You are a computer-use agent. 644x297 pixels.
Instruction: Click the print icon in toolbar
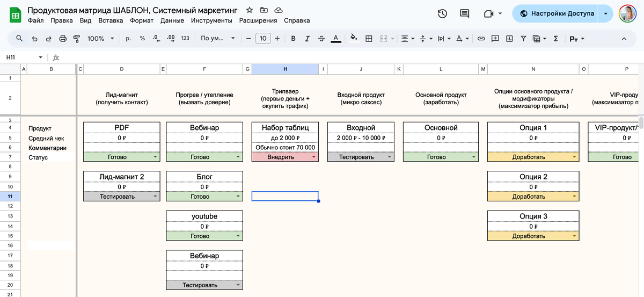click(x=62, y=39)
